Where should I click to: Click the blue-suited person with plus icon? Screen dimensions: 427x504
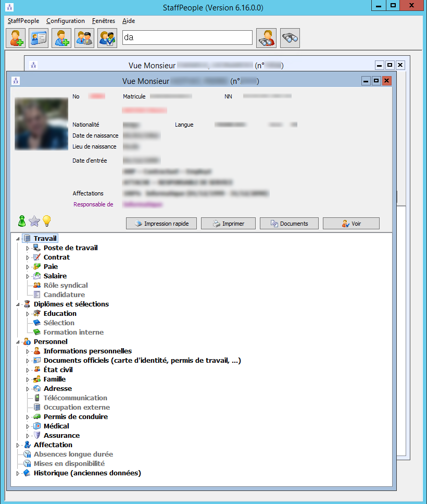pos(61,38)
